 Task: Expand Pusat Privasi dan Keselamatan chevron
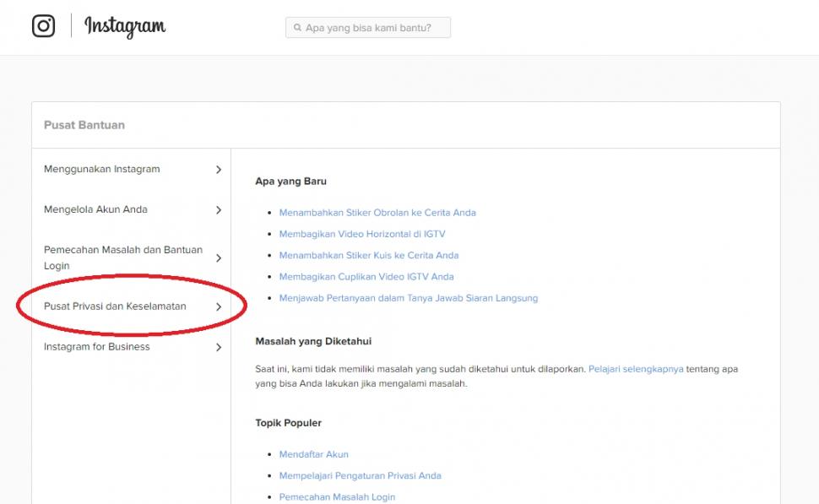[219, 306]
